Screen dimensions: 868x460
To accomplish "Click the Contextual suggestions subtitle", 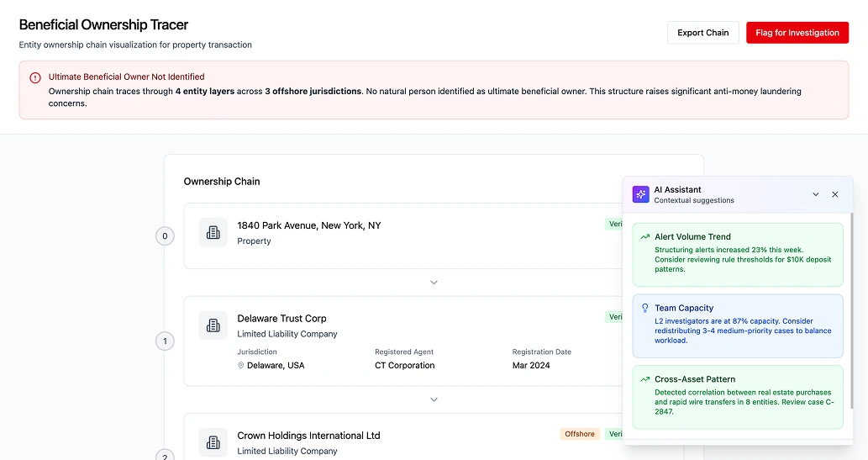I will point(693,201).
